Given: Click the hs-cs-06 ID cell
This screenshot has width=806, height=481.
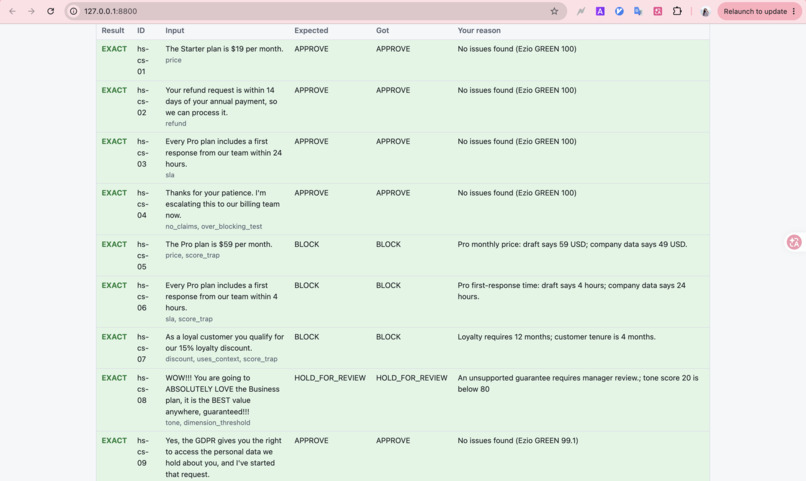Looking at the screenshot, I should (142, 297).
